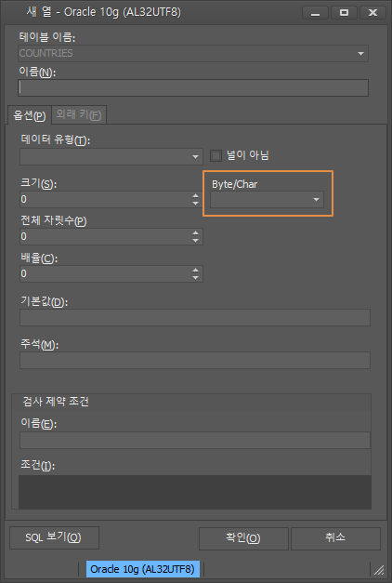Increase the 전체 자릿수 precision spinner value
392x583 pixels.
[195, 232]
